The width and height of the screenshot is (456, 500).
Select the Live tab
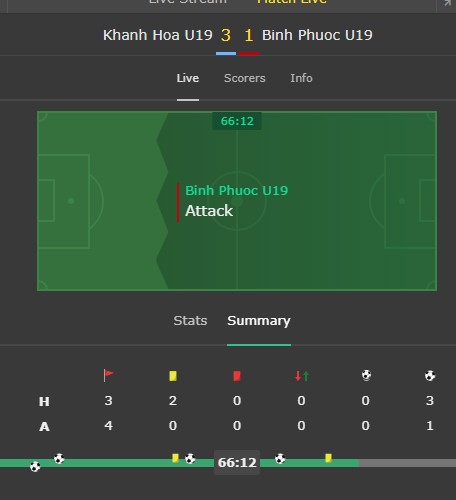188,78
